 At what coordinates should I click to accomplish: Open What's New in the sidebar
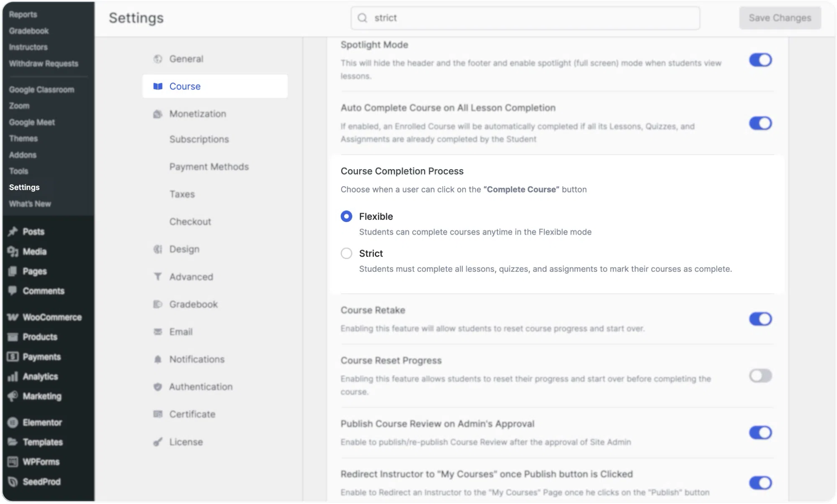point(30,204)
